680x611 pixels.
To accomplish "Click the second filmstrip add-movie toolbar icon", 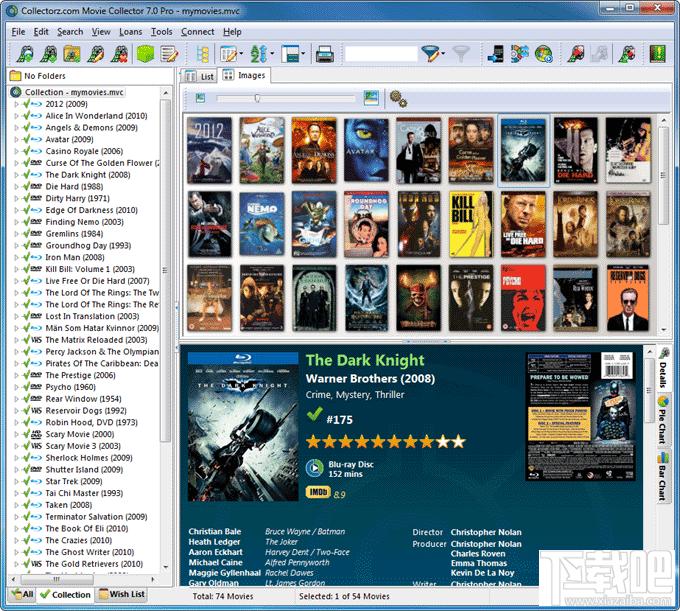I will tap(49, 54).
